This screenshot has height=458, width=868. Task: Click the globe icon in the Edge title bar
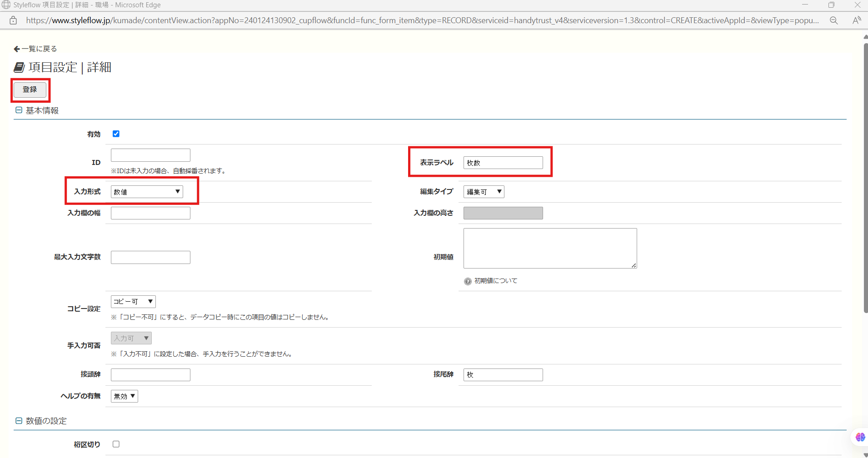(6, 5)
